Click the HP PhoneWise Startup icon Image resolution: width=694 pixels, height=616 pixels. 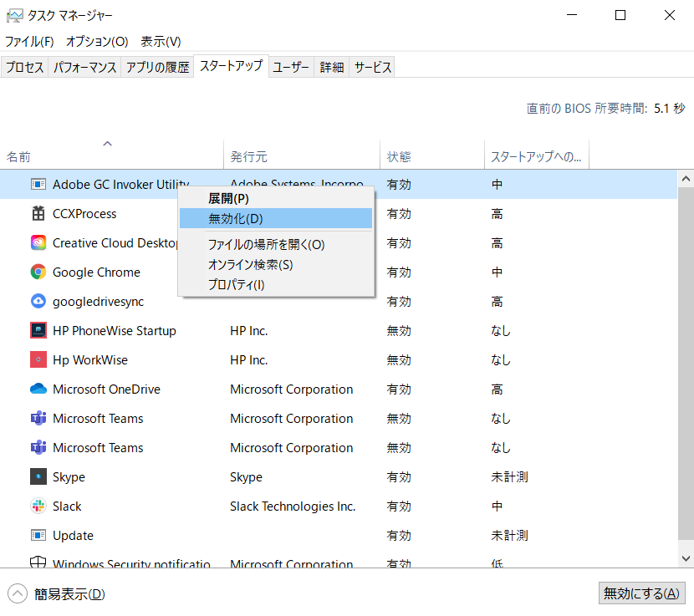click(38, 330)
